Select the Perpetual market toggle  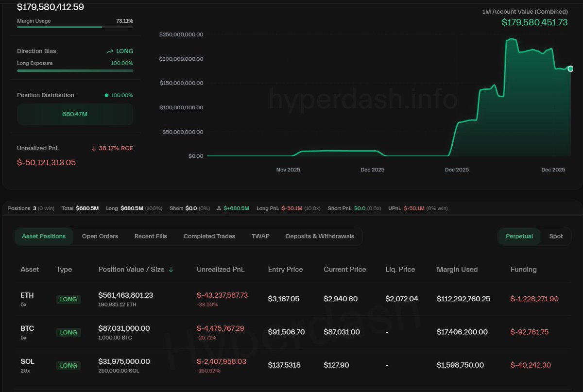point(519,236)
